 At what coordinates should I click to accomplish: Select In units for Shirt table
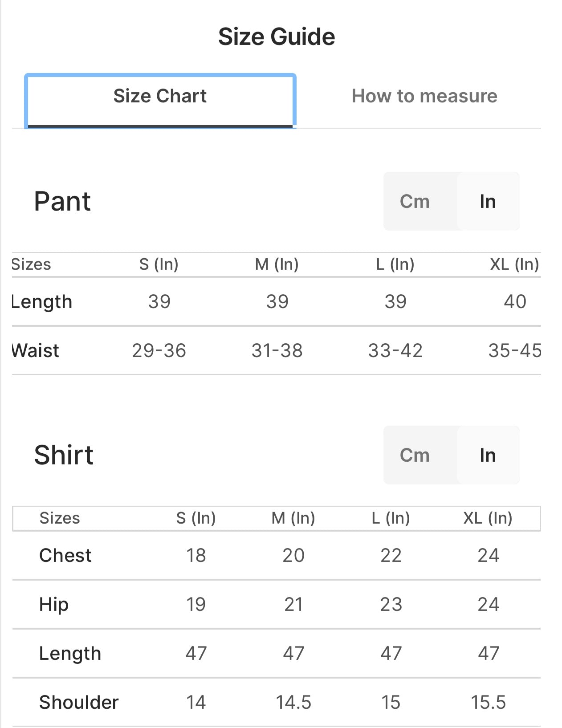click(x=488, y=456)
